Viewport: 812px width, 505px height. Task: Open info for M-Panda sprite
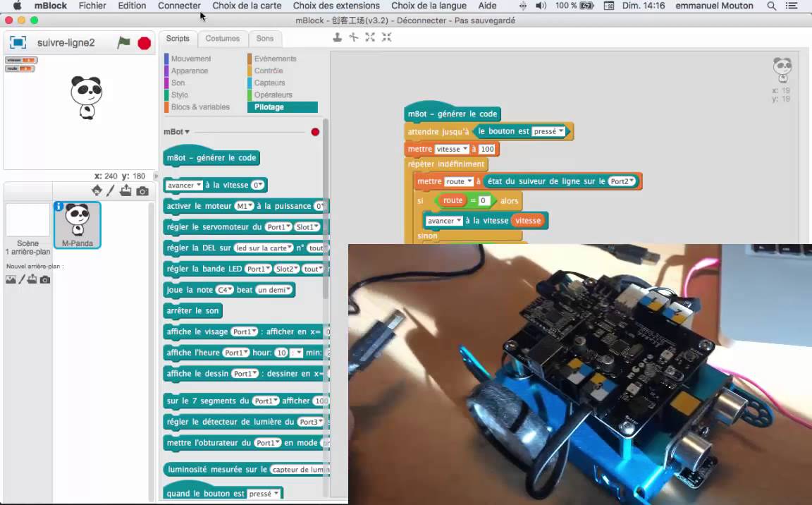coord(59,206)
